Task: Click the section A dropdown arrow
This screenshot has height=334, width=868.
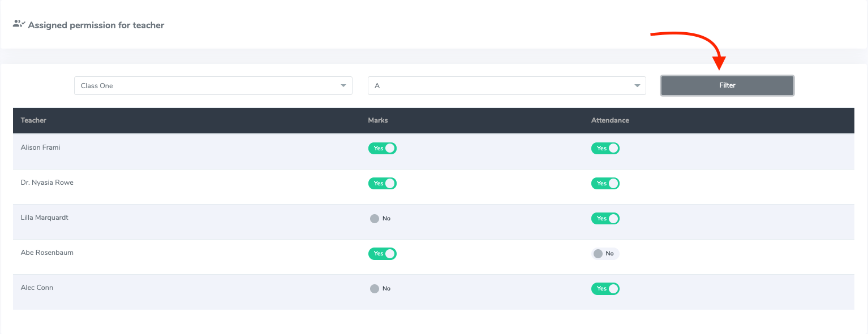Action: [637, 86]
